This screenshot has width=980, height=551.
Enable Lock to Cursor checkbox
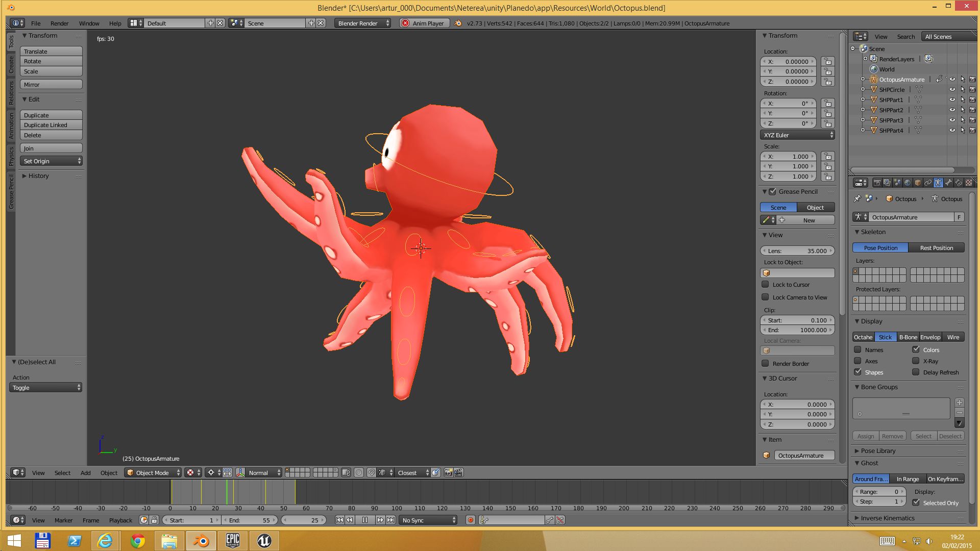[765, 284]
